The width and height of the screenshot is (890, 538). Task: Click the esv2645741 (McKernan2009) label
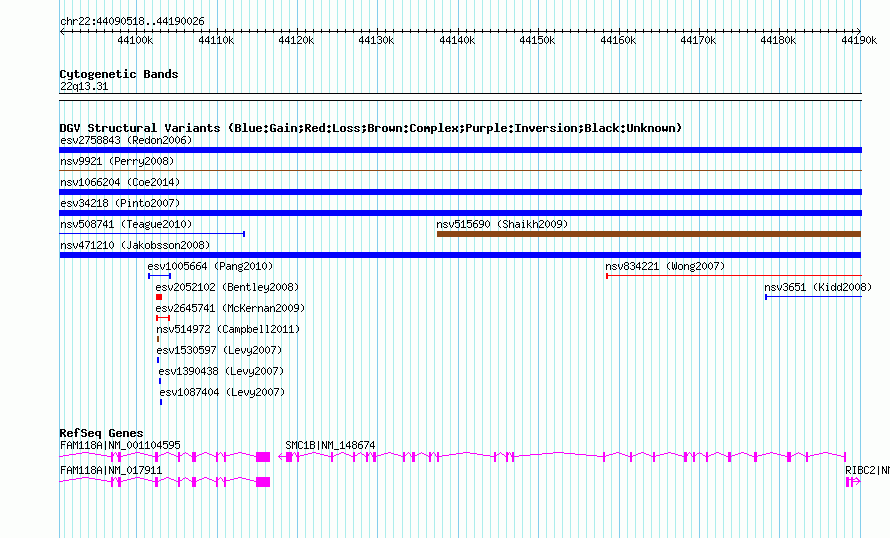[230, 308]
